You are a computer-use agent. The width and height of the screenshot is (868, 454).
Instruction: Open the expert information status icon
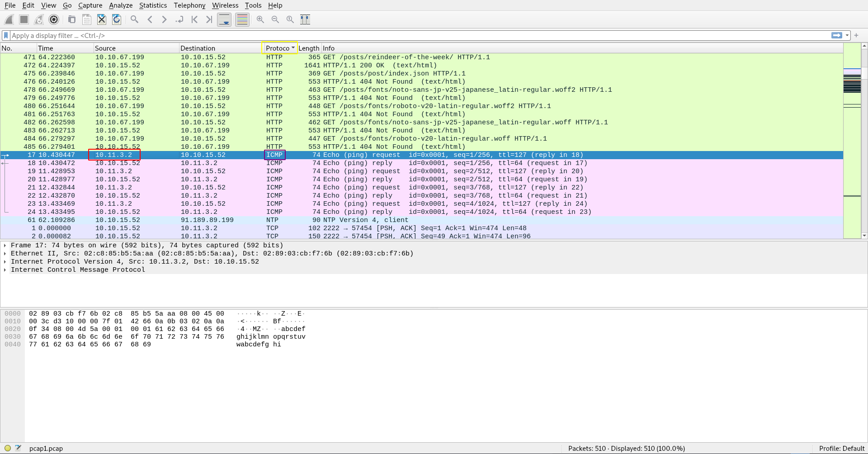tap(8, 448)
